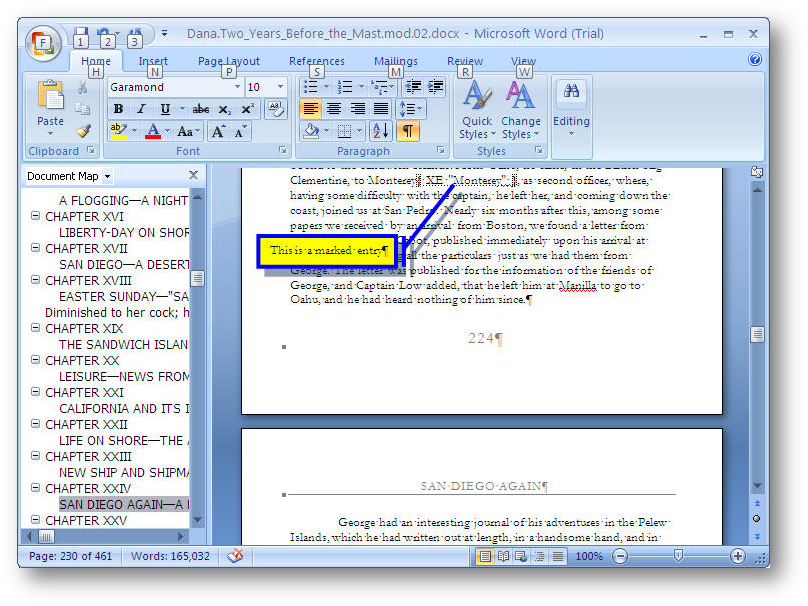
Task: Open the Garamond font name dropdown
Action: click(x=237, y=87)
